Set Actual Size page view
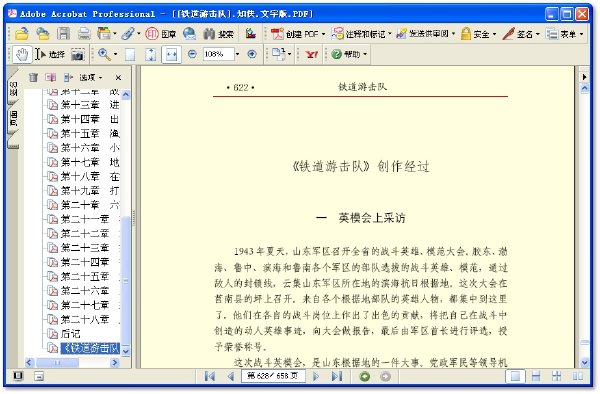Viewport: 600px width, 394px height. tap(130, 55)
